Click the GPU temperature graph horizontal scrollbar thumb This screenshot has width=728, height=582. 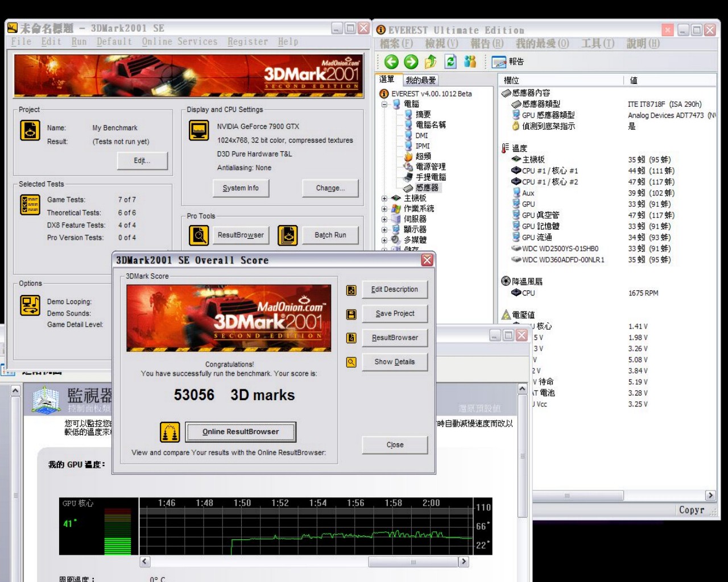coord(413,562)
